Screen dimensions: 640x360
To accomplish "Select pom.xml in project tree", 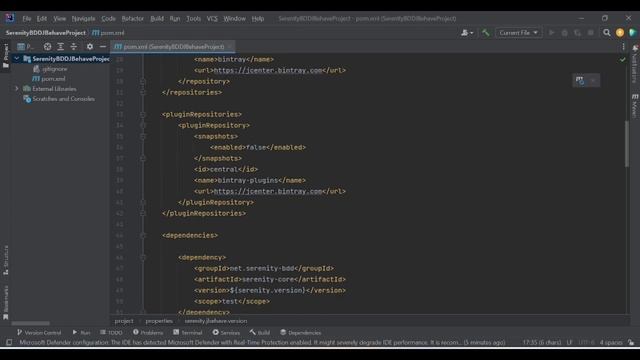I will tap(49, 79).
